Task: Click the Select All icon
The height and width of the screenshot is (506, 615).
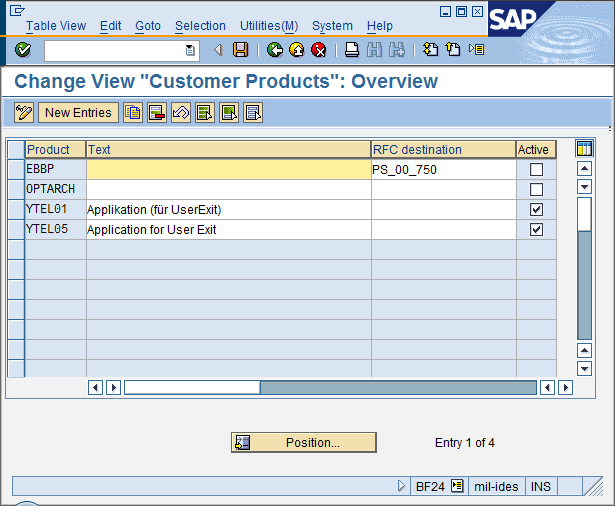Action: (205, 113)
